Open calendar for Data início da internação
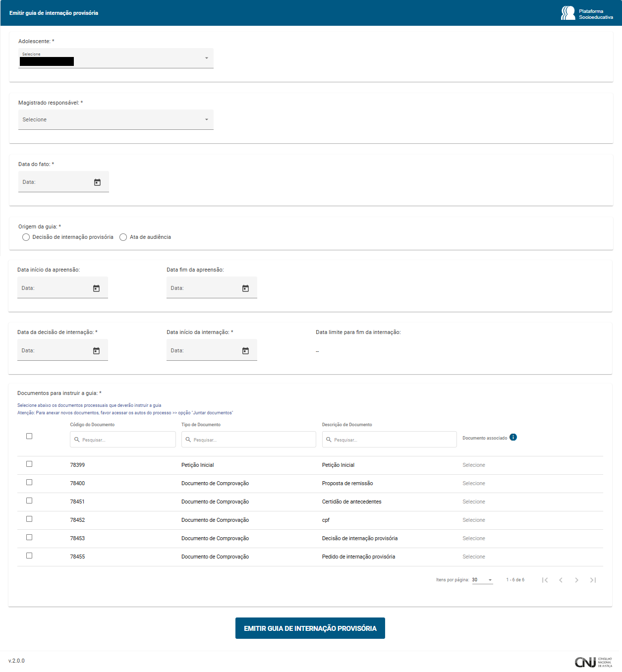 245,351
